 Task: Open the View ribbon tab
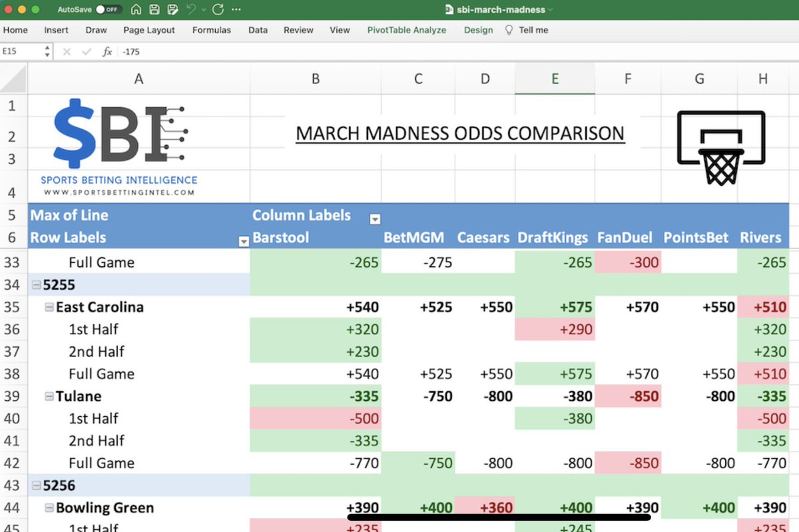[x=340, y=30]
